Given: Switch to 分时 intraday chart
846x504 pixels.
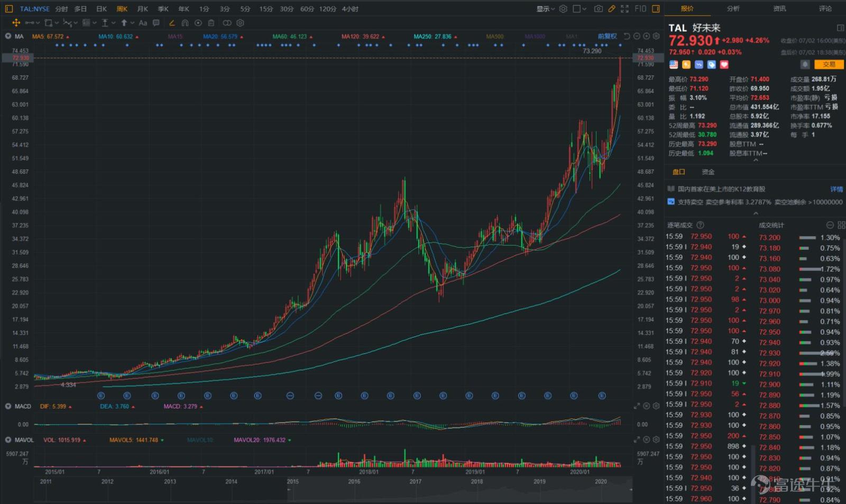Looking at the screenshot, I should click(61, 9).
